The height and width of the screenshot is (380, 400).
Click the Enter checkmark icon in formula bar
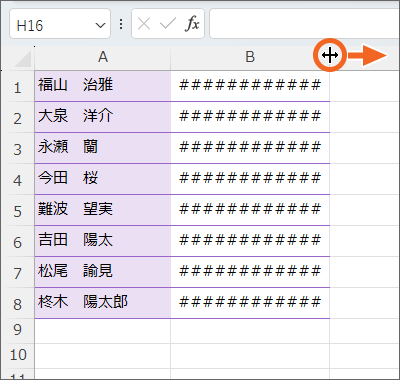(167, 24)
